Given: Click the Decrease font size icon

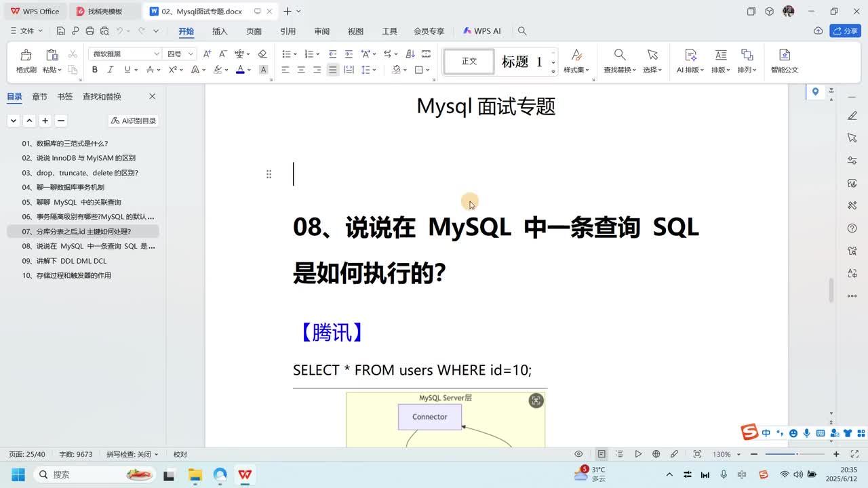Looking at the screenshot, I should (x=222, y=54).
